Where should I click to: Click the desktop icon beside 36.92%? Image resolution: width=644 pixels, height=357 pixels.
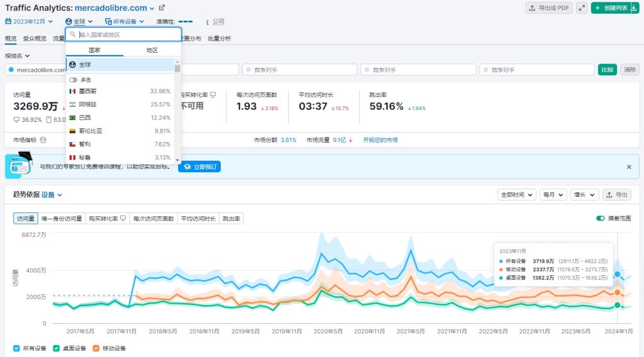(16, 120)
